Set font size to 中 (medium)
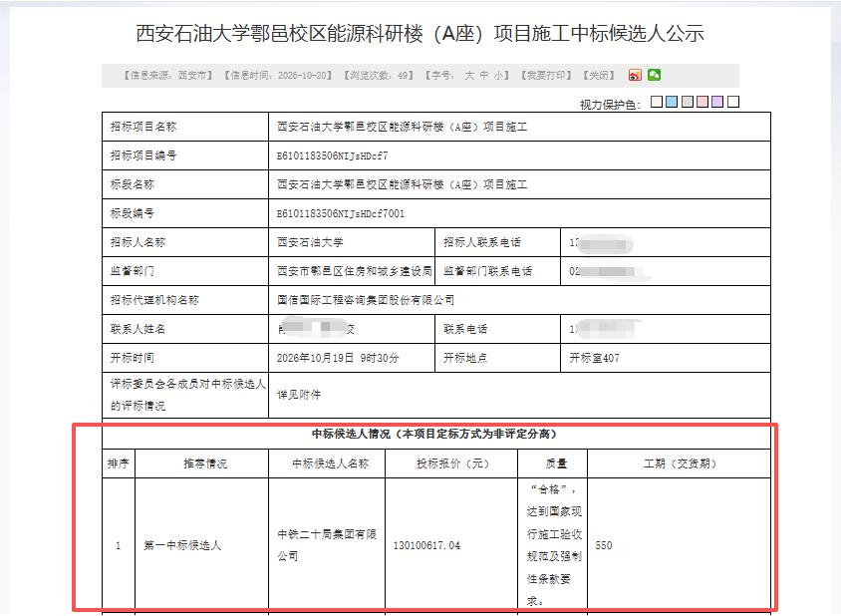Viewport: 841px width, 616px height. pyautogui.click(x=484, y=76)
